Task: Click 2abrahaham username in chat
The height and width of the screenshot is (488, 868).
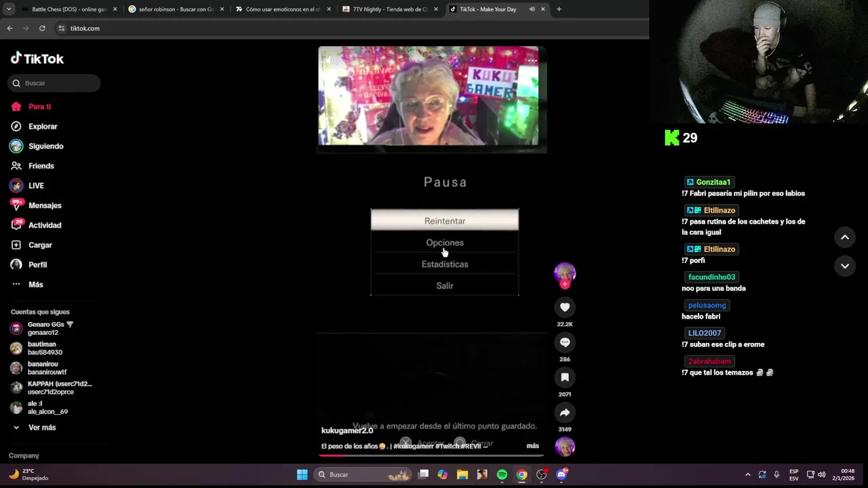Action: coord(709,362)
